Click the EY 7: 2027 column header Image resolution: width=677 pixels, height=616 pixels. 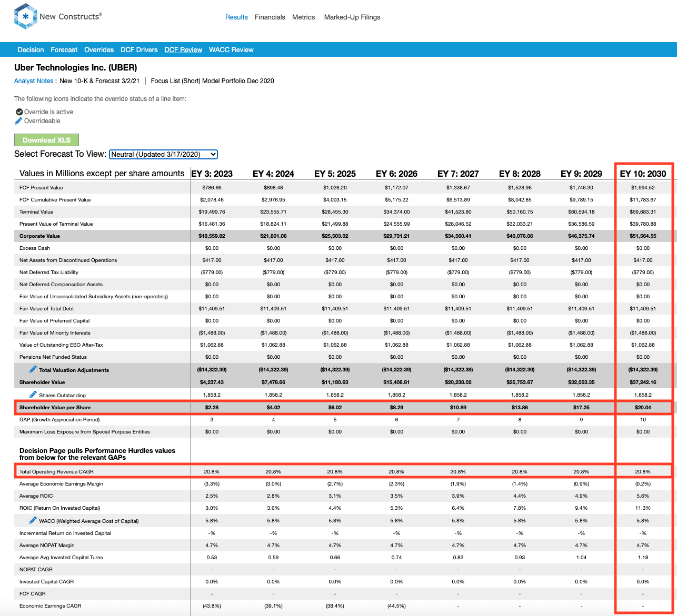click(x=458, y=174)
